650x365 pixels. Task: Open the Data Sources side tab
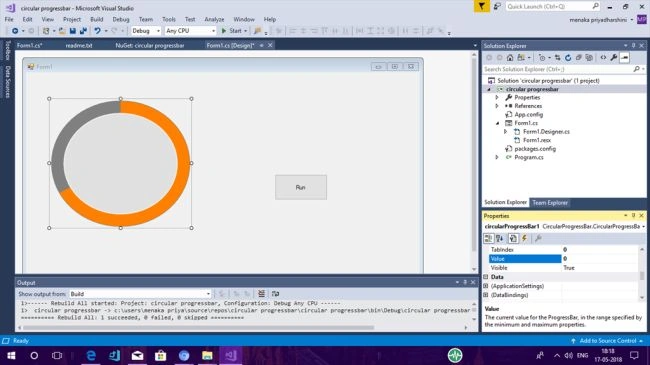(7, 82)
